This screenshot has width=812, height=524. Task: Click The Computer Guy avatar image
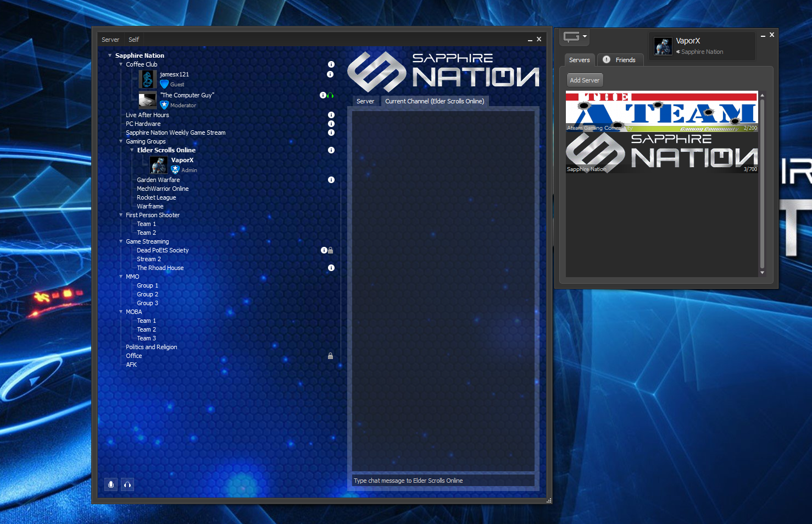coord(148,100)
